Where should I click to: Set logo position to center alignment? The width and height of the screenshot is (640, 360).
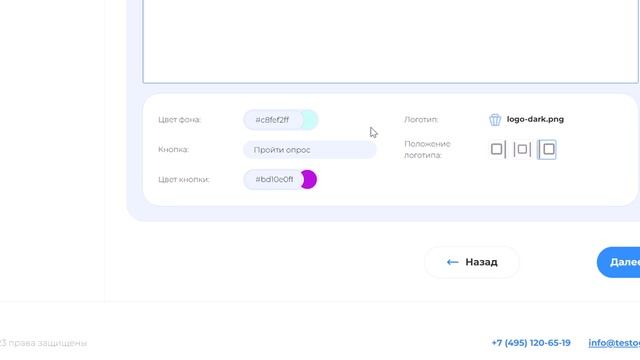point(522,149)
